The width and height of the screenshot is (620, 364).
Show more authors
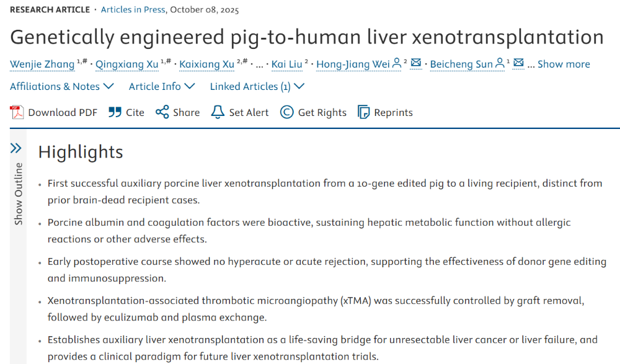point(564,64)
